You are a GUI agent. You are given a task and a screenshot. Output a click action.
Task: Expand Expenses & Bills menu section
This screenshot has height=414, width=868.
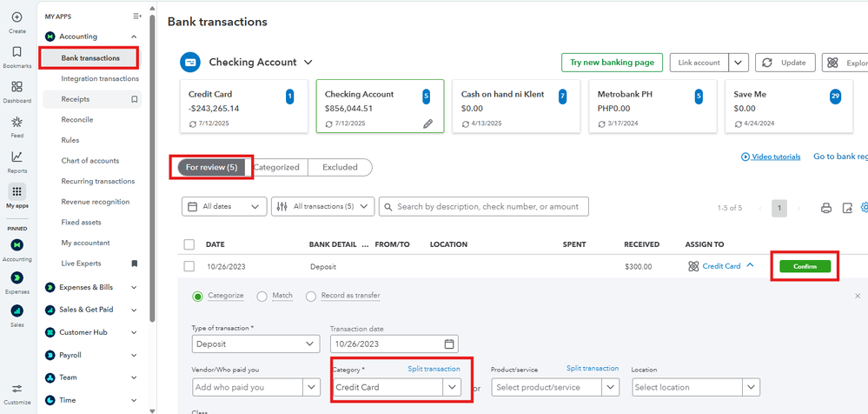133,287
